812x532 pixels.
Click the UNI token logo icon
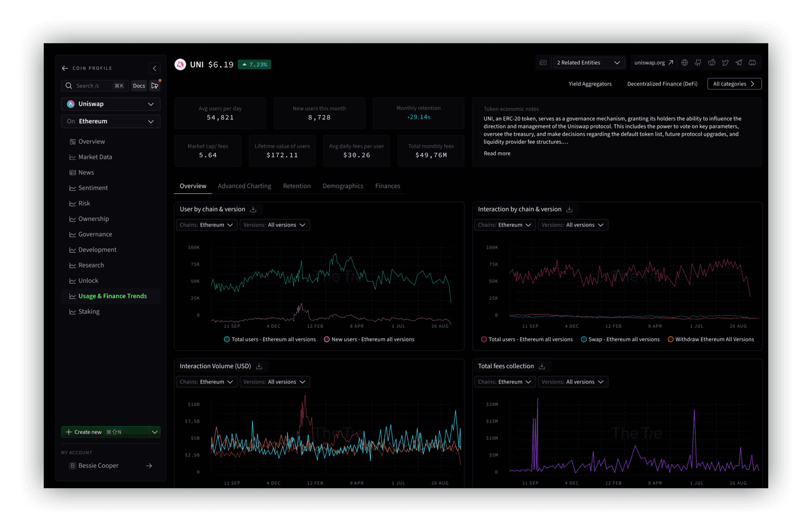click(x=180, y=64)
